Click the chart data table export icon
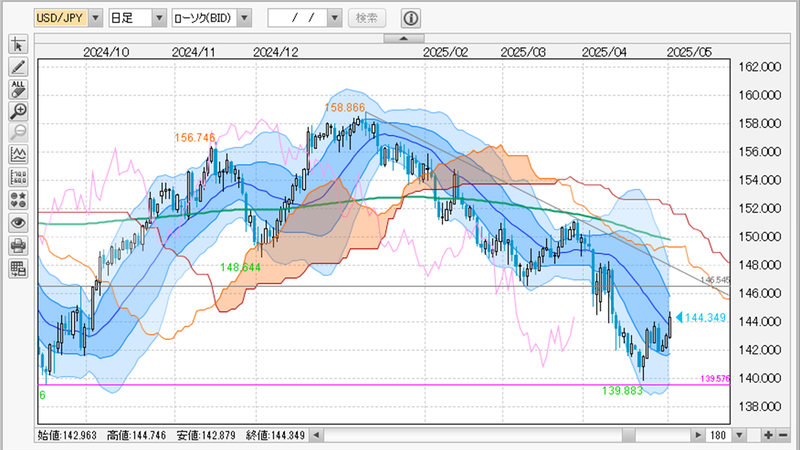Screen dimensions: 800x450 pos(18,267)
